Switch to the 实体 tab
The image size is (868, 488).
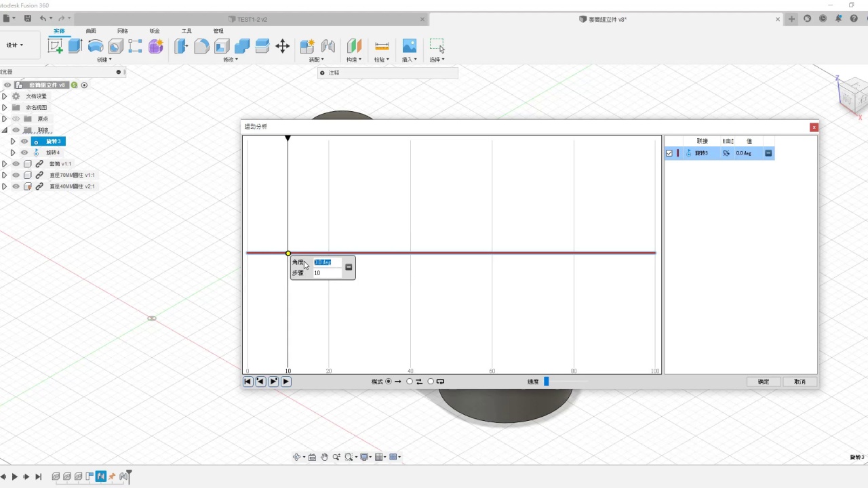click(59, 31)
